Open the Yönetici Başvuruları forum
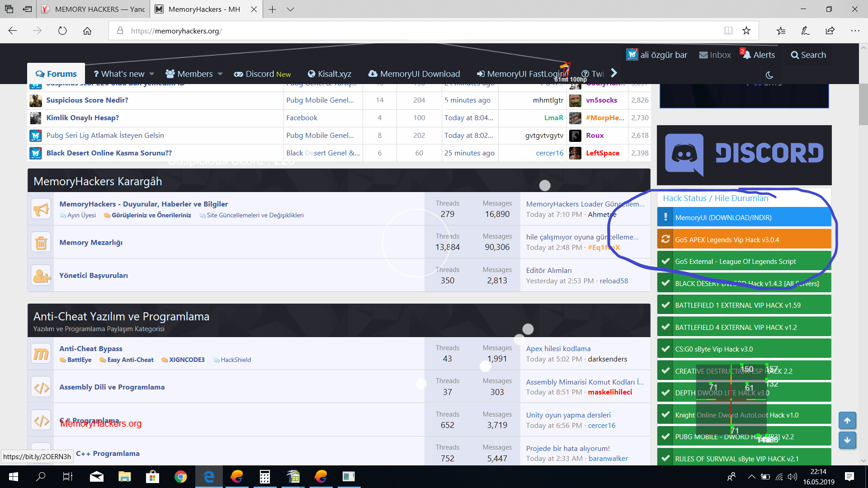This screenshot has height=488, width=868. [94, 276]
